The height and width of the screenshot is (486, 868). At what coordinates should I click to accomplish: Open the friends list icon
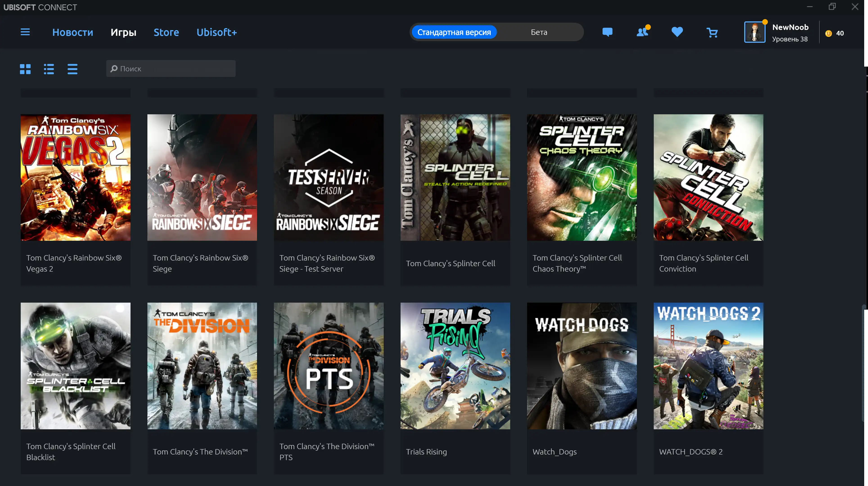(x=642, y=32)
